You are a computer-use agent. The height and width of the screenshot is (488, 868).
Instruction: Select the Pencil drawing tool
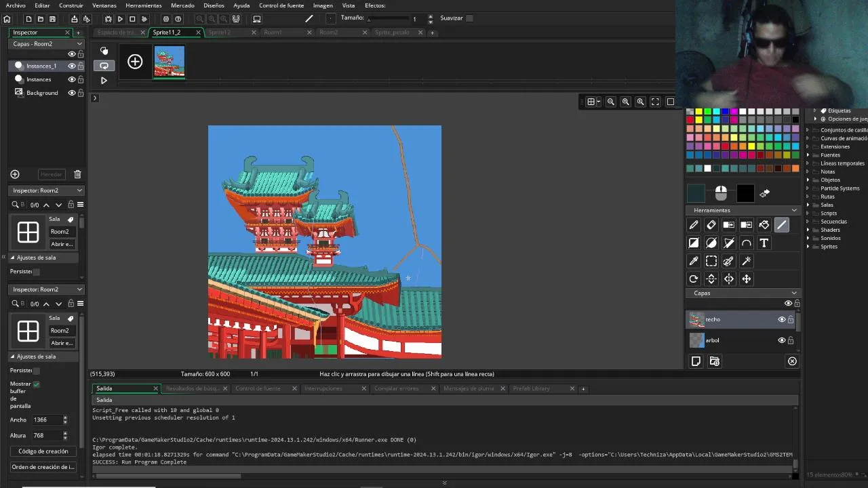coord(694,225)
